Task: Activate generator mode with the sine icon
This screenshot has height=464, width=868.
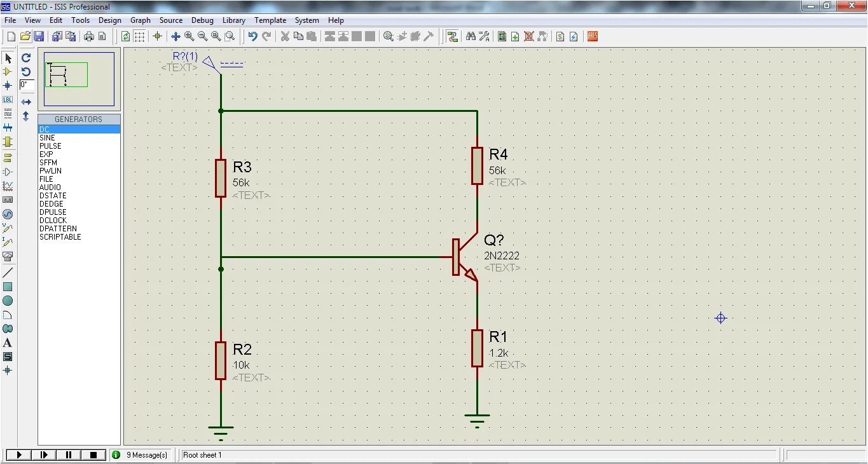Action: pyautogui.click(x=8, y=214)
